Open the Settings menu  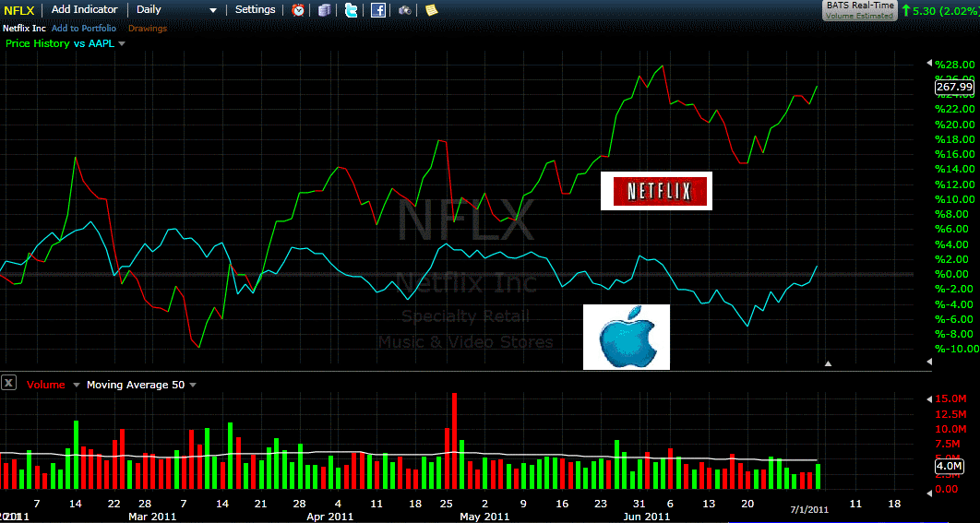[x=255, y=9]
